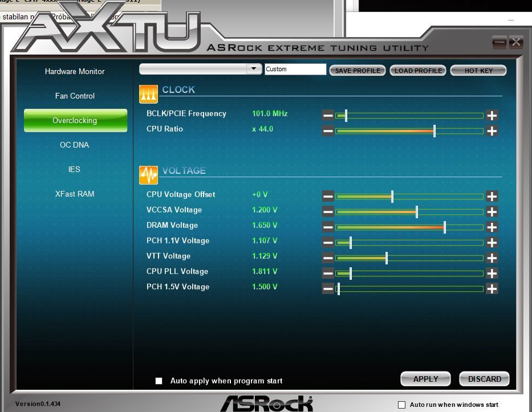Viewport: 532px width, 412px height.
Task: Raise CPU Ratio using plus button
Action: point(492,131)
